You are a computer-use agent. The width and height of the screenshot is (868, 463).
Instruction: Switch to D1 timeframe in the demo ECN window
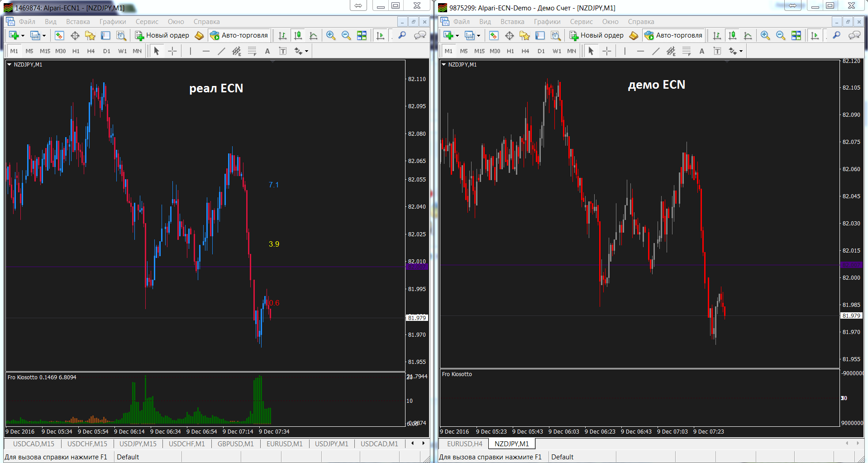coord(541,51)
